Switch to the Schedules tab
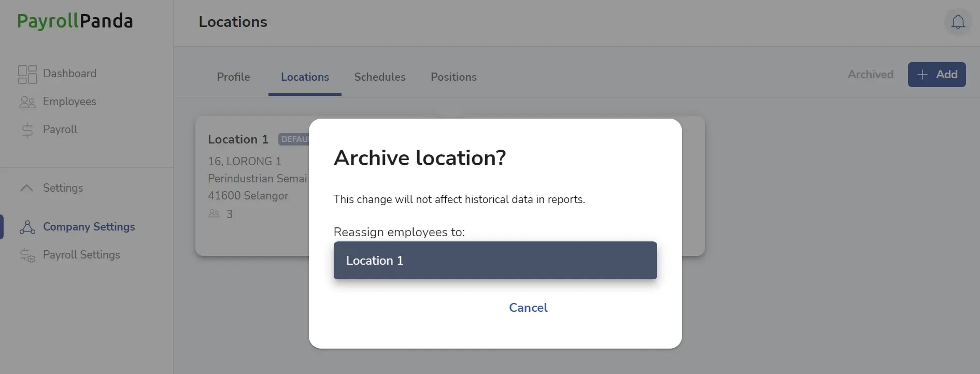The image size is (980, 374). 380,77
